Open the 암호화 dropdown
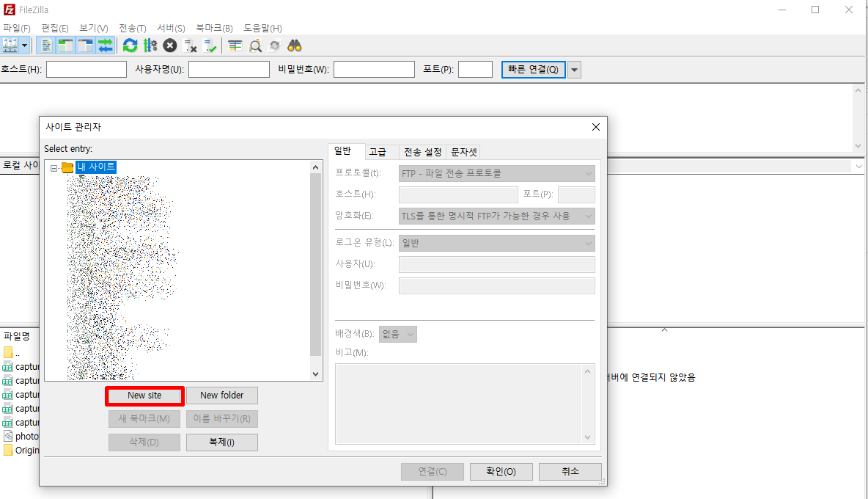The height and width of the screenshot is (499, 868). click(x=496, y=216)
